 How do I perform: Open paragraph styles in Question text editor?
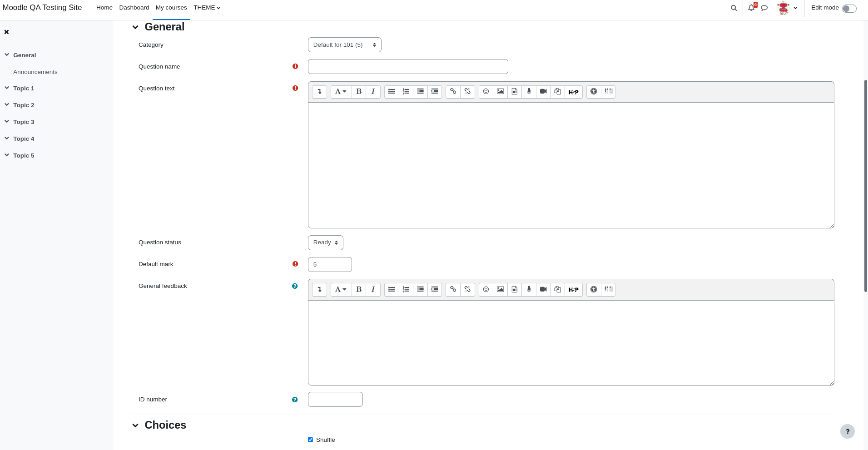click(341, 92)
